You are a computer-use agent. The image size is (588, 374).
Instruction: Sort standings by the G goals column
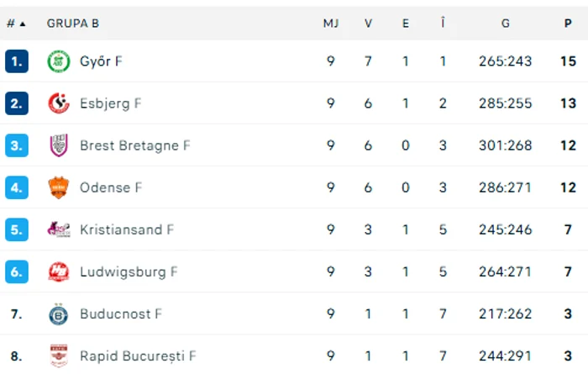(x=505, y=24)
